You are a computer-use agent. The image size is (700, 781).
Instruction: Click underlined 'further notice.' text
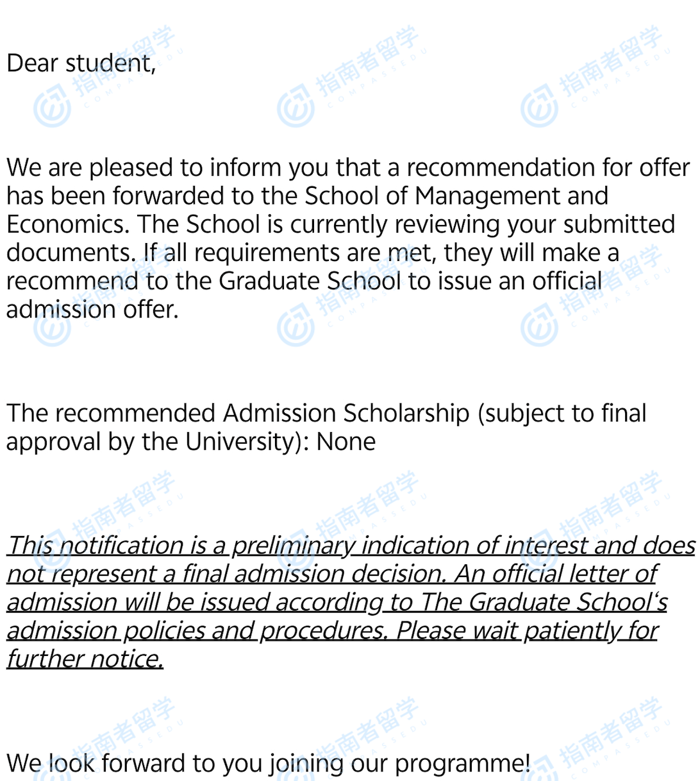[85, 659]
